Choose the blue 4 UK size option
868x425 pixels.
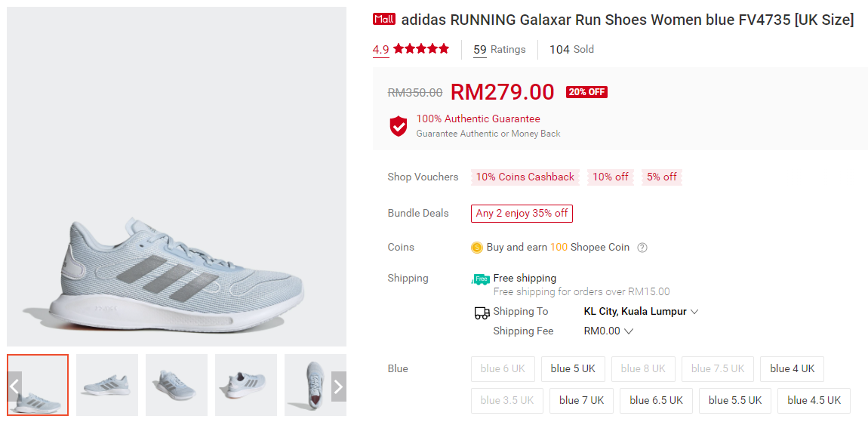tap(792, 369)
